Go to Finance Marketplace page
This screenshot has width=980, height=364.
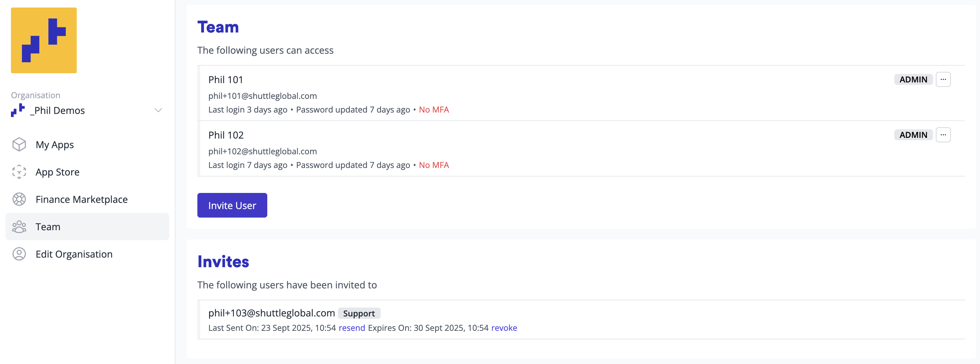(82, 199)
